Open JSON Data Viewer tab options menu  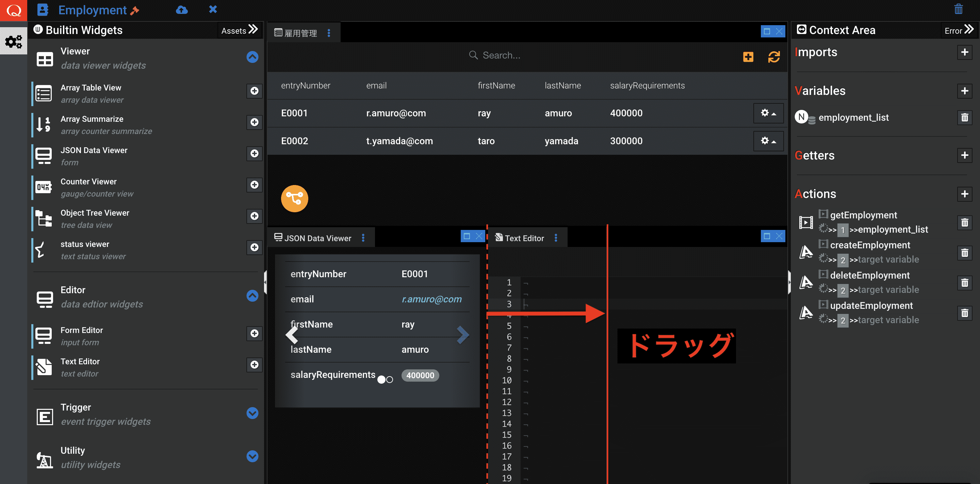[x=363, y=238]
